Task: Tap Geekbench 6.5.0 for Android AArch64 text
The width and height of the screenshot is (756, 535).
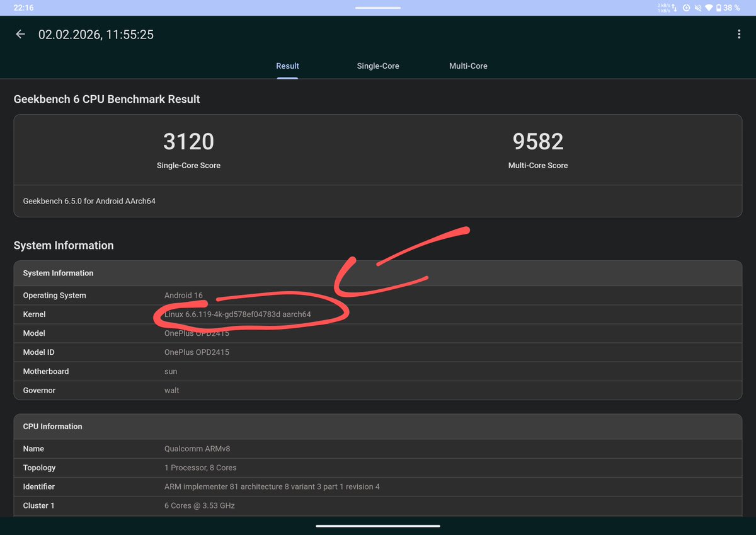Action: pos(89,201)
